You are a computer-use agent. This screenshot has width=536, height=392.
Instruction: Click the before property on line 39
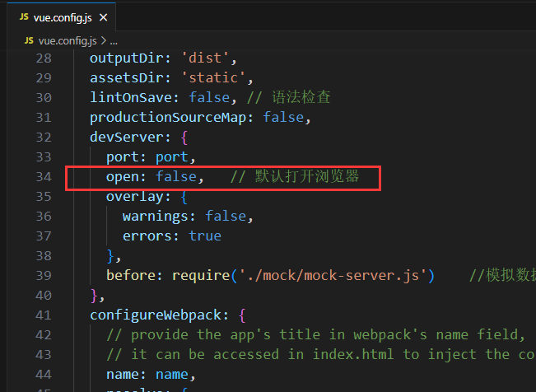click(x=131, y=275)
